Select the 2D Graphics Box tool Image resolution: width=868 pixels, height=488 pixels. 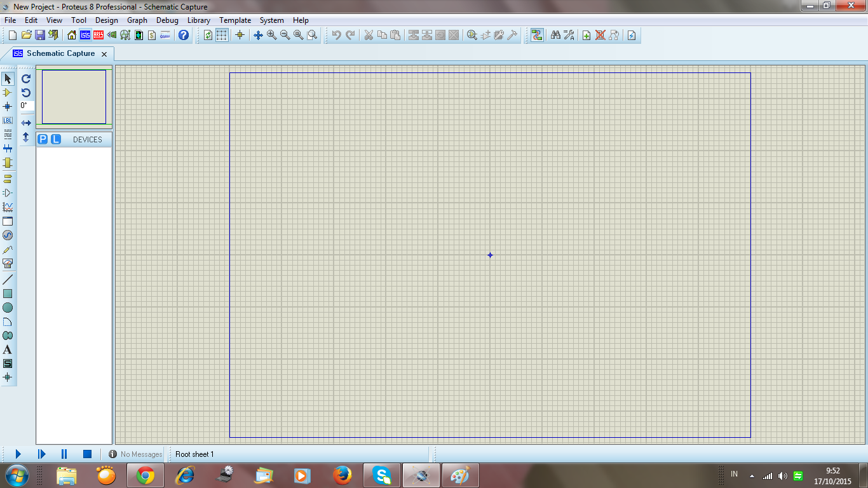pos(8,294)
